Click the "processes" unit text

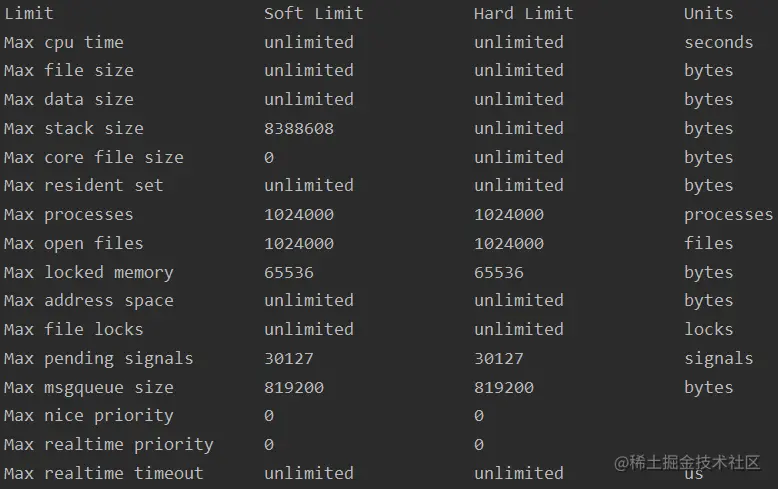728,214
